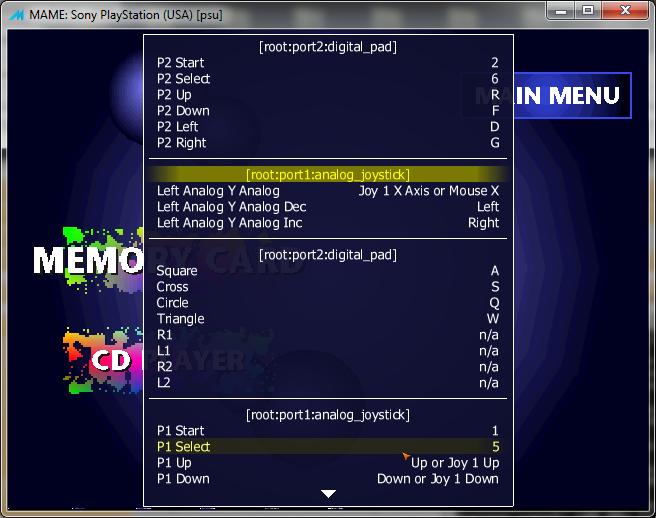656x518 pixels.
Task: Minimize the MAME window
Action: (561, 10)
